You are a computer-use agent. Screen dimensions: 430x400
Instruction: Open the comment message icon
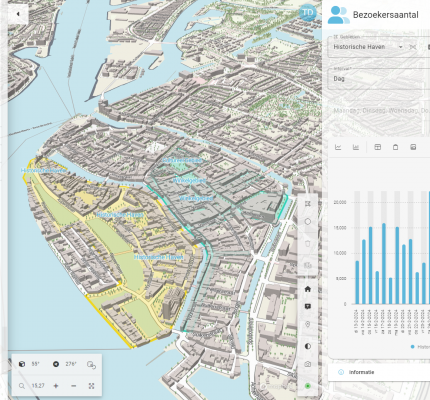(x=308, y=306)
